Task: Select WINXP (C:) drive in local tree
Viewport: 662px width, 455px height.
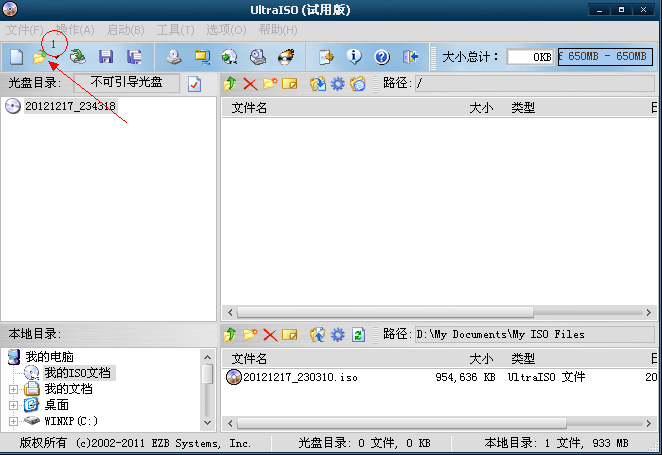Action: [71, 421]
